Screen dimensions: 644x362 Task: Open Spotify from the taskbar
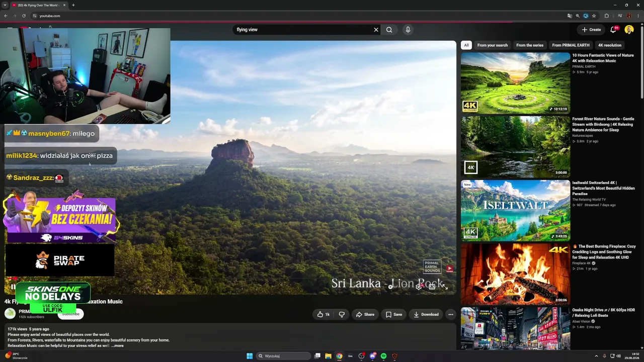click(x=383, y=356)
